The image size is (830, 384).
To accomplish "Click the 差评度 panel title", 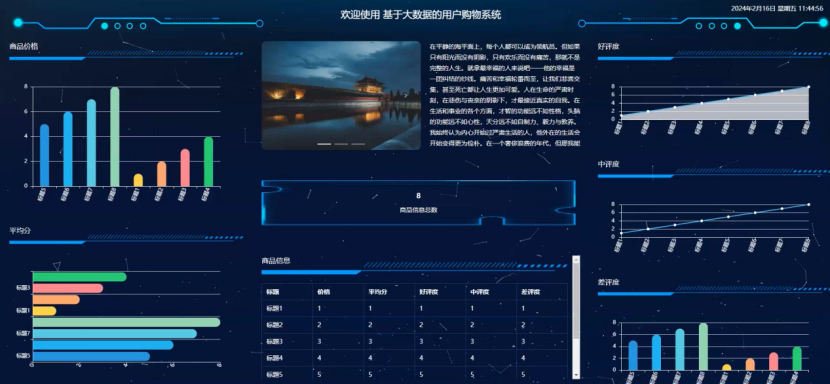I will [x=609, y=282].
